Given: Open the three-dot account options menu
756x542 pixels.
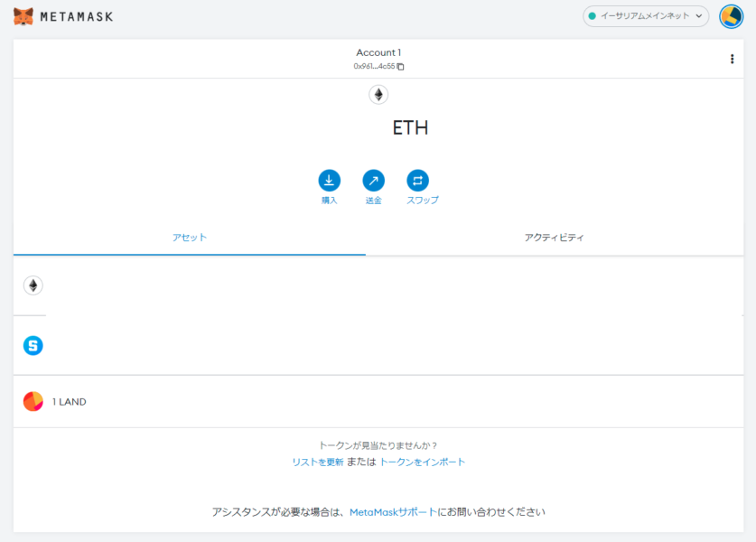Looking at the screenshot, I should click(732, 59).
